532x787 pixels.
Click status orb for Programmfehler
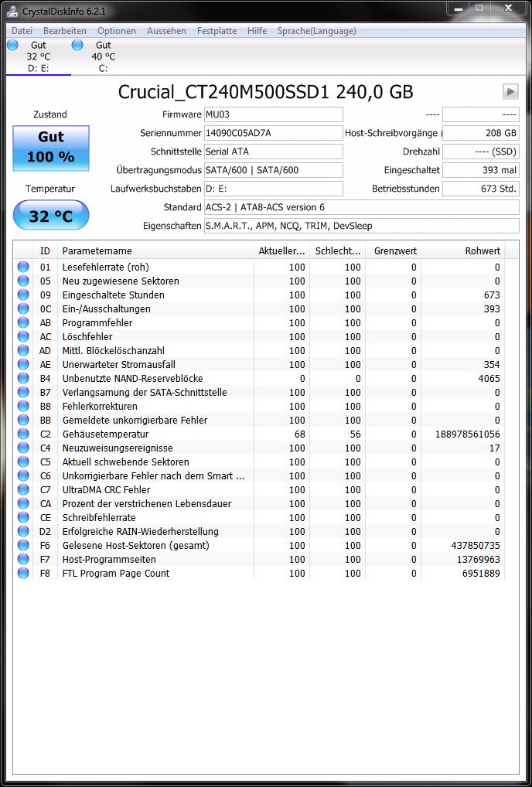(x=23, y=322)
